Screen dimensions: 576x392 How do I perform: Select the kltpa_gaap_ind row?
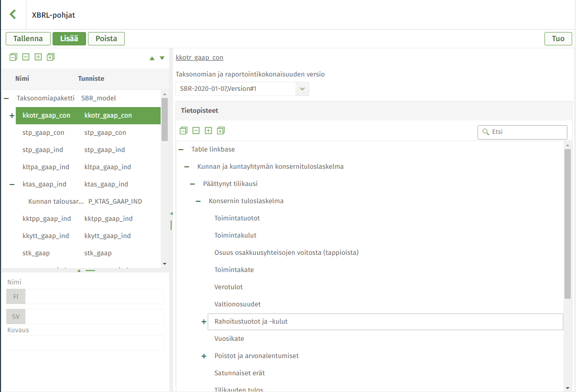click(88, 167)
